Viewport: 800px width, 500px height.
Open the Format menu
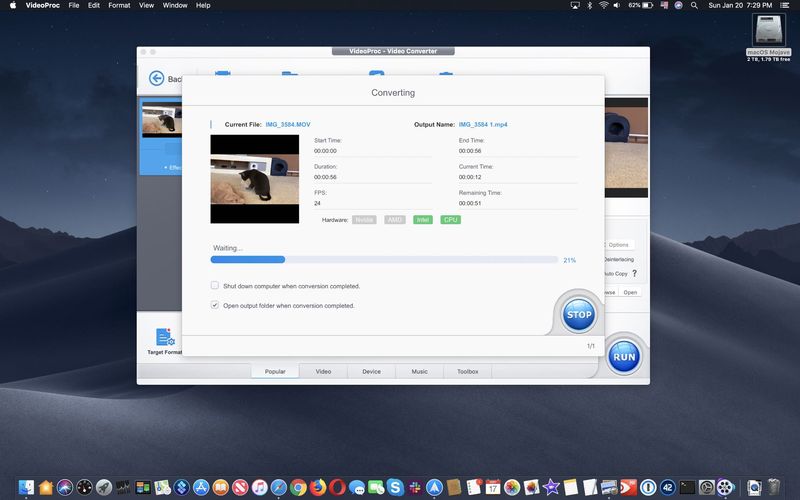(x=119, y=5)
